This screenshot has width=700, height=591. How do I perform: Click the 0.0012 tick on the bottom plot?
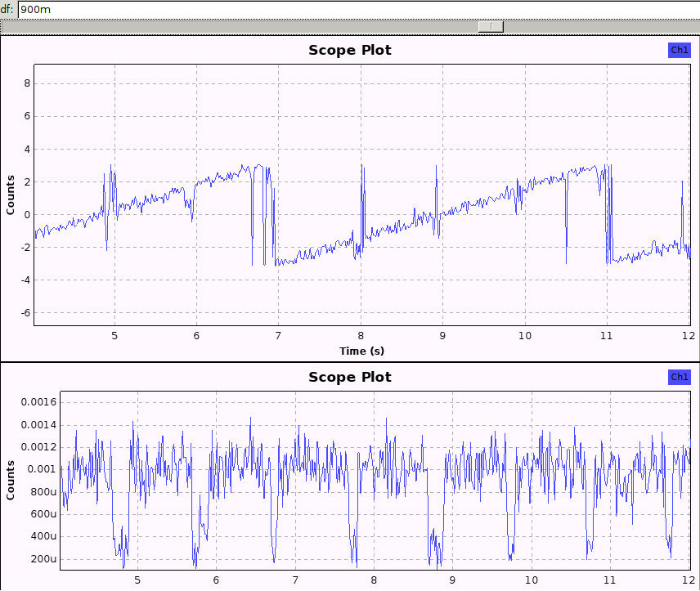(x=36, y=447)
